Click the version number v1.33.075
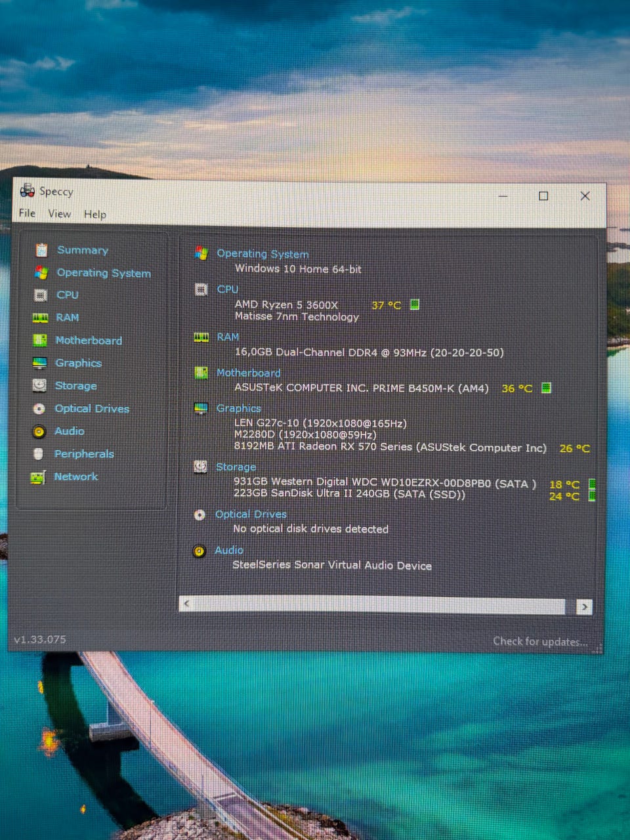This screenshot has height=840, width=630. [x=40, y=639]
